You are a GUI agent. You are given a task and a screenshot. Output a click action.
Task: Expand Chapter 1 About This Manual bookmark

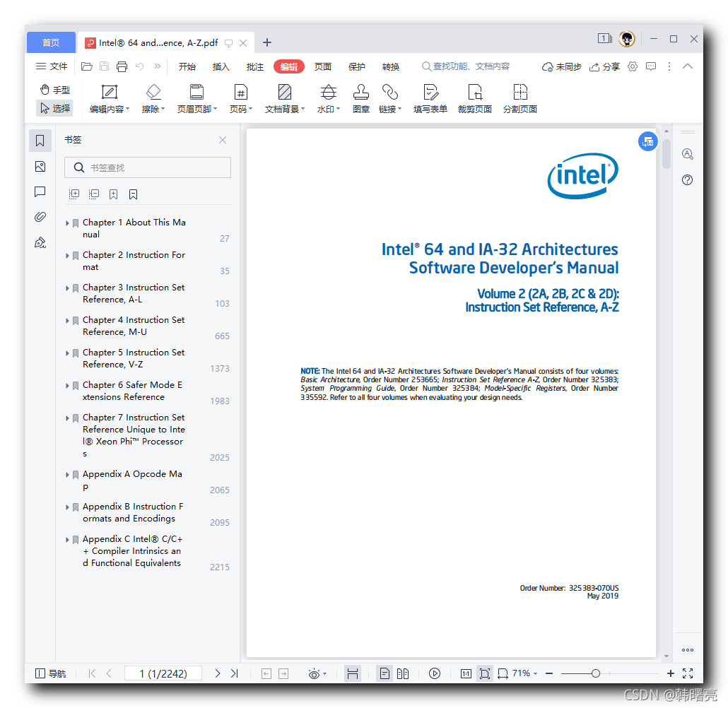click(x=67, y=223)
